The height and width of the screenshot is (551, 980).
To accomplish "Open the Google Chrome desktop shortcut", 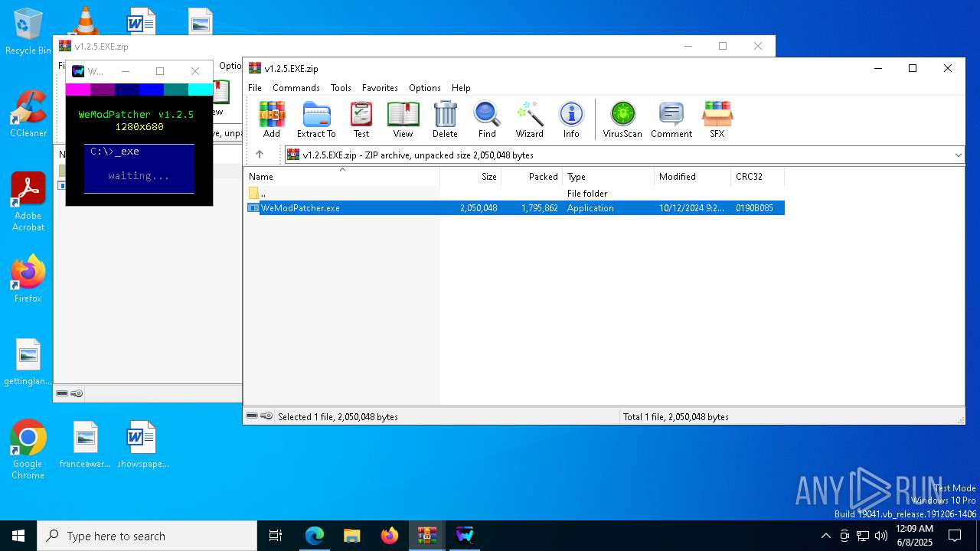I will click(x=28, y=450).
